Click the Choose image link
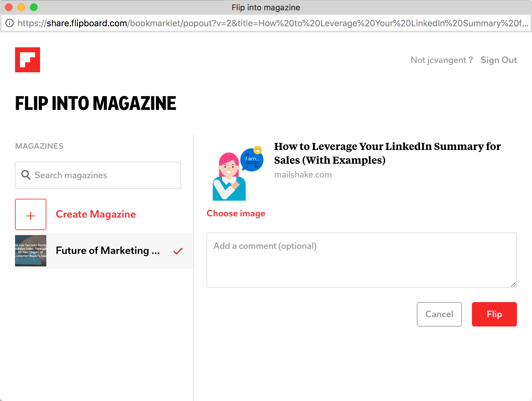The image size is (532, 401). 236,213
